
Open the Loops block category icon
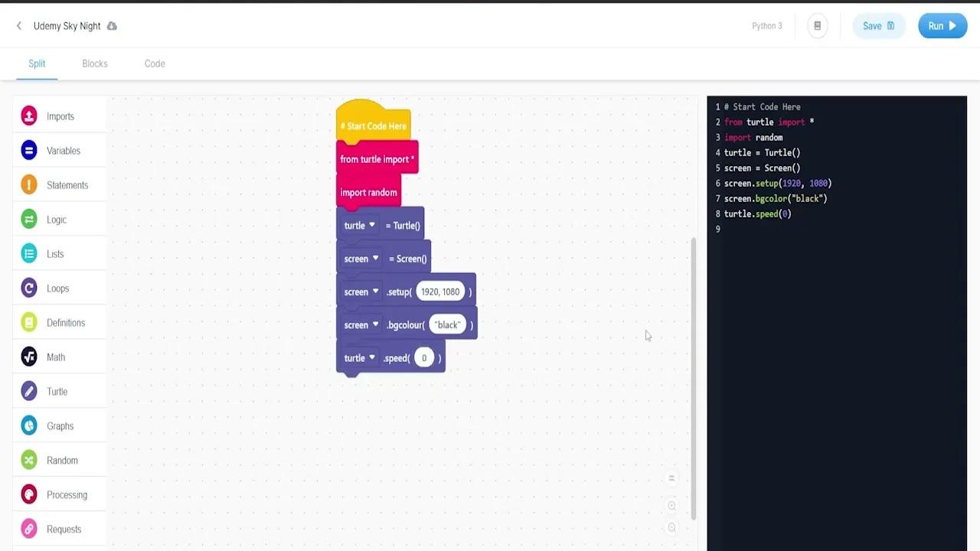(x=29, y=289)
